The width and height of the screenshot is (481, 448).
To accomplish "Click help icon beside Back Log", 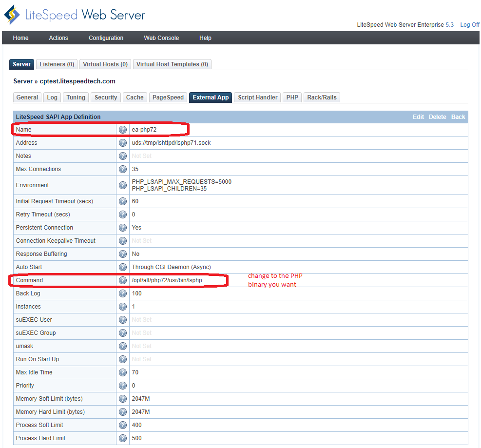I will click(123, 293).
